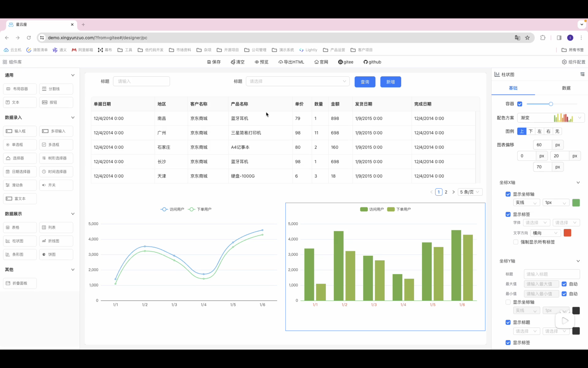
Task: Choose the 多项输入 multi-input component
Action: click(x=56, y=131)
